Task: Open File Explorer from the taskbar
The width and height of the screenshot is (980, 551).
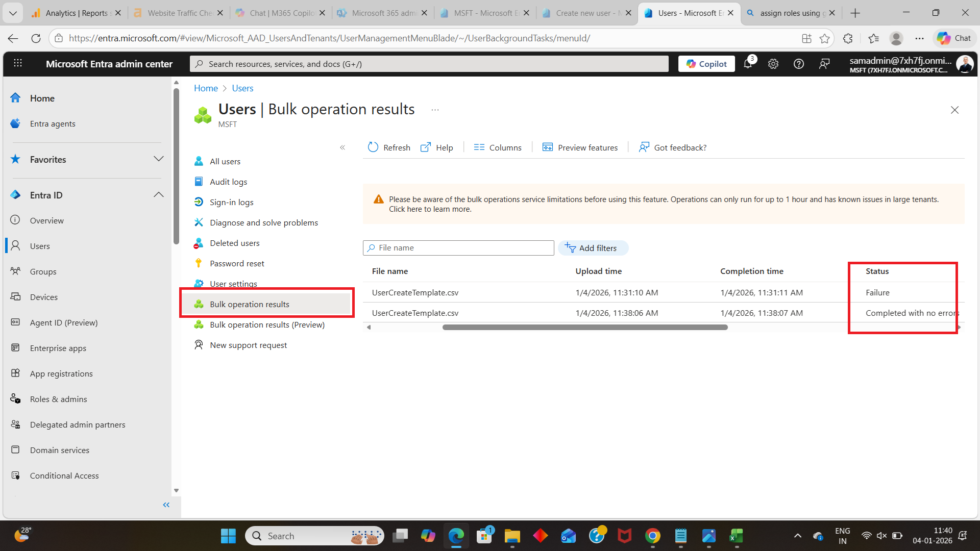Action: [x=512, y=536]
